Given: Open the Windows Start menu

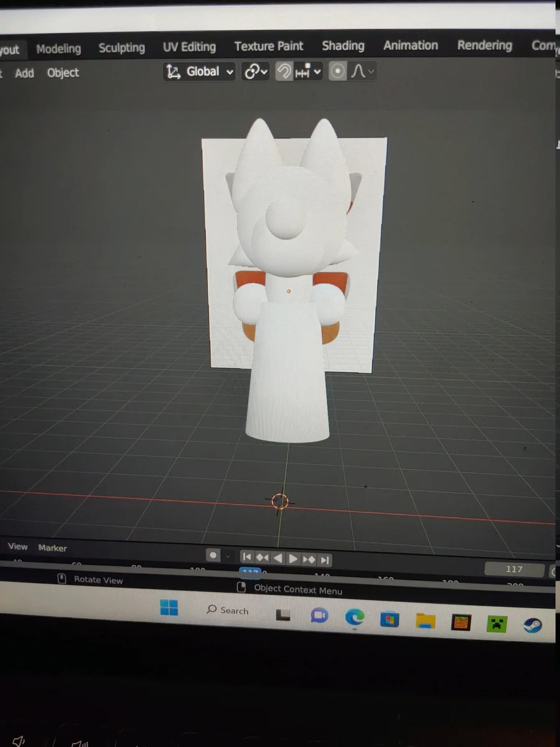Looking at the screenshot, I should 169,608.
